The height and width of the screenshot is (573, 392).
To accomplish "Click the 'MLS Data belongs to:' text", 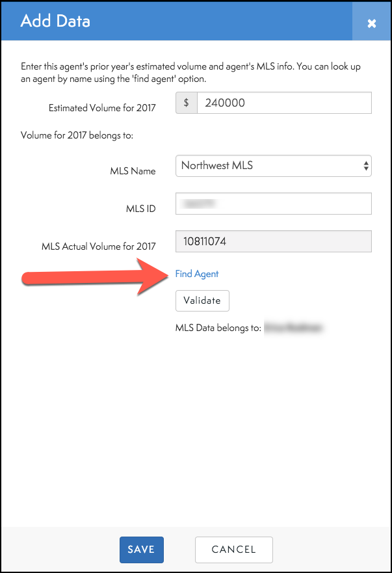I will 217,328.
